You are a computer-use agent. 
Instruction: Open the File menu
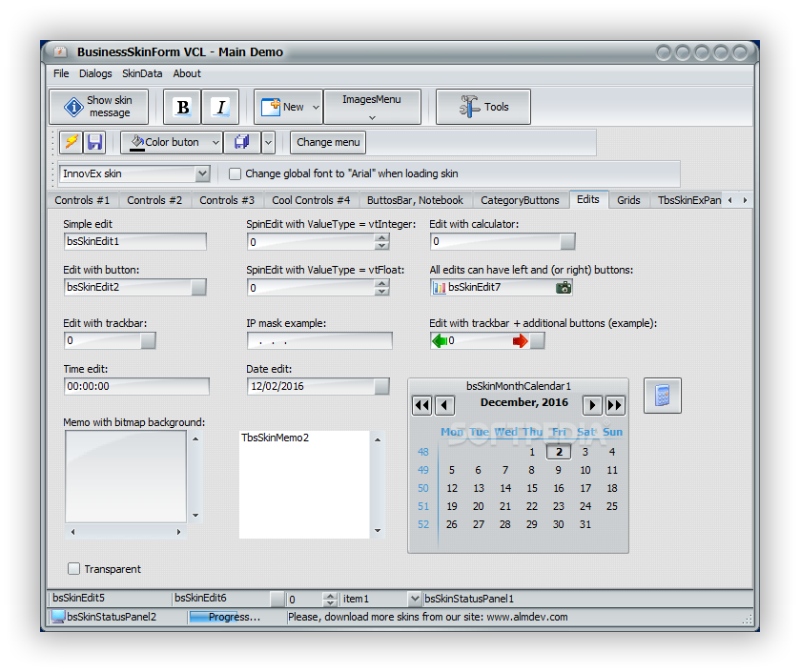tap(61, 73)
